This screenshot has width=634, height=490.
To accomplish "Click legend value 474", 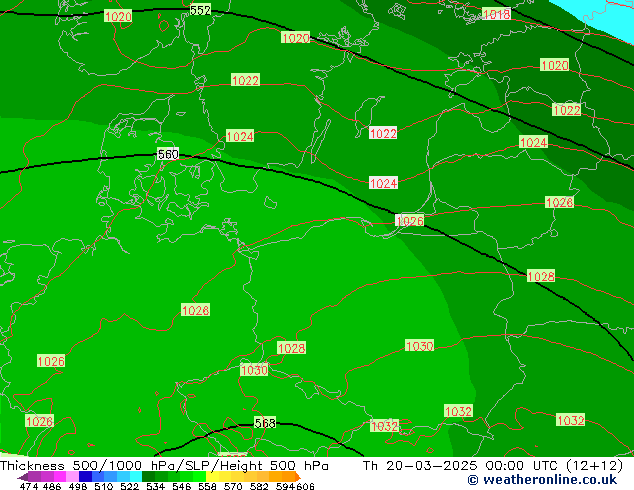I will [x=29, y=486].
